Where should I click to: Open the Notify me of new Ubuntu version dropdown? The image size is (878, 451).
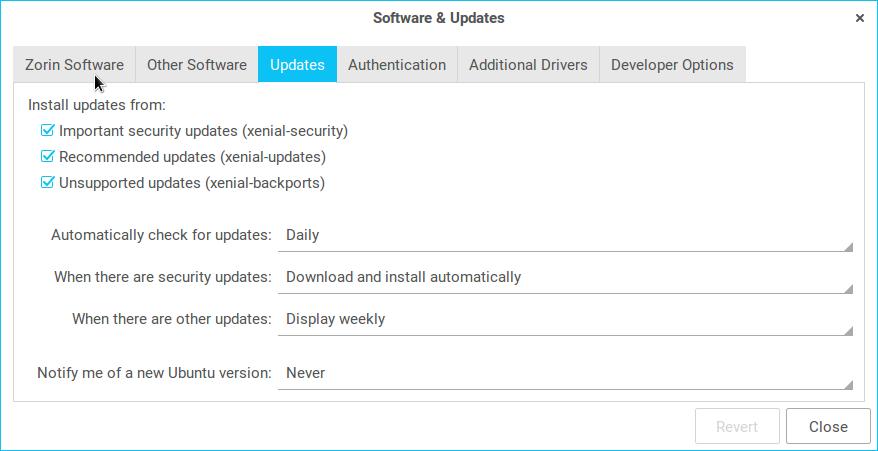[x=565, y=374]
